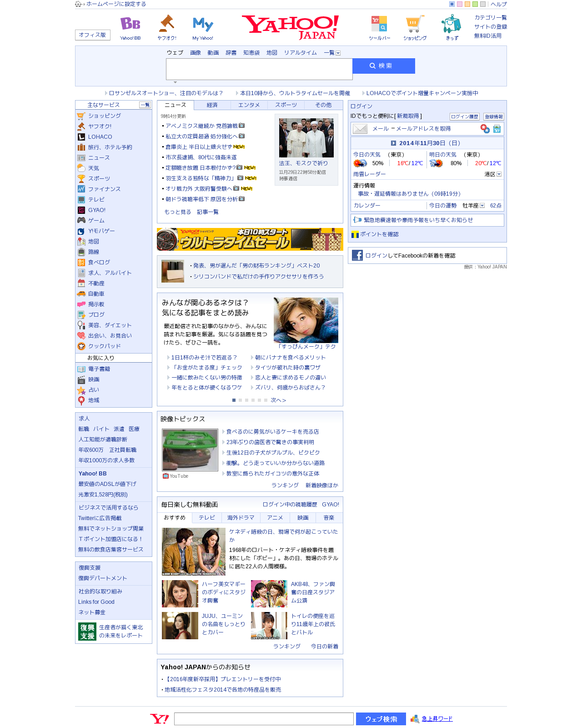Open the 港区 area dropdown
Screen dimensions: 582x728
tap(499, 174)
